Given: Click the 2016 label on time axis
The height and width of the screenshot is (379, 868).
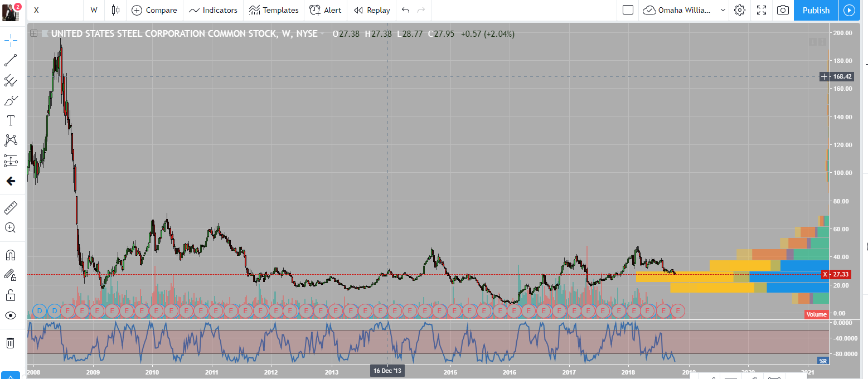Looking at the screenshot, I should (x=510, y=372).
